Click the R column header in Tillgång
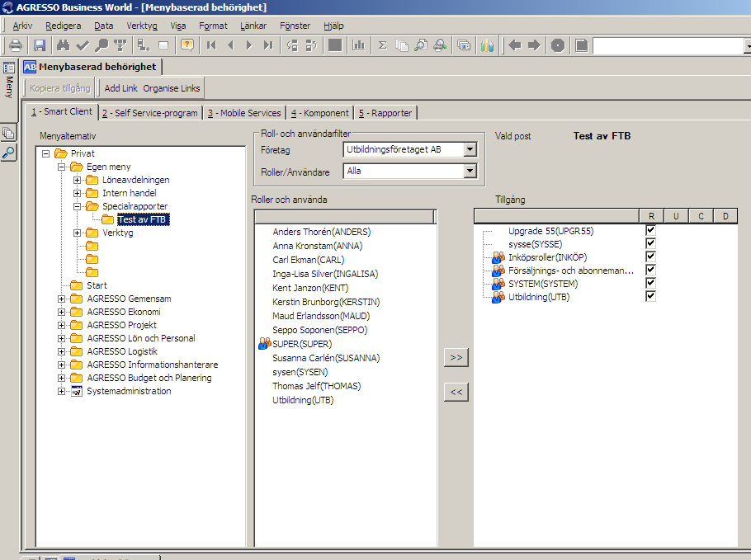 [651, 216]
